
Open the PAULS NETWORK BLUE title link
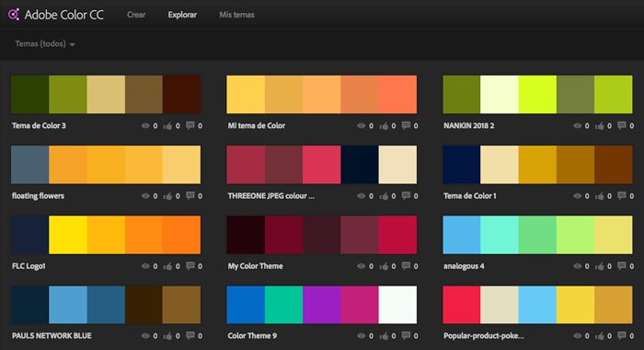coord(52,336)
